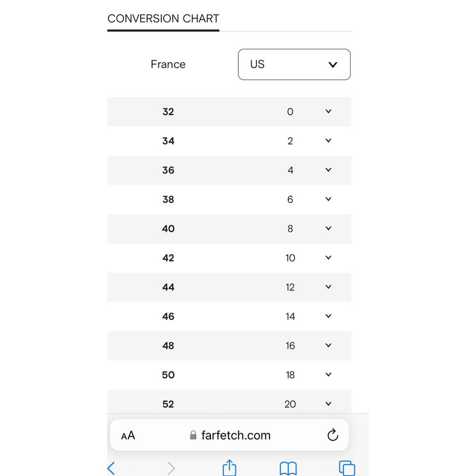Expand the France 46 row chevron
The width and height of the screenshot is (476, 476).
[x=328, y=316]
